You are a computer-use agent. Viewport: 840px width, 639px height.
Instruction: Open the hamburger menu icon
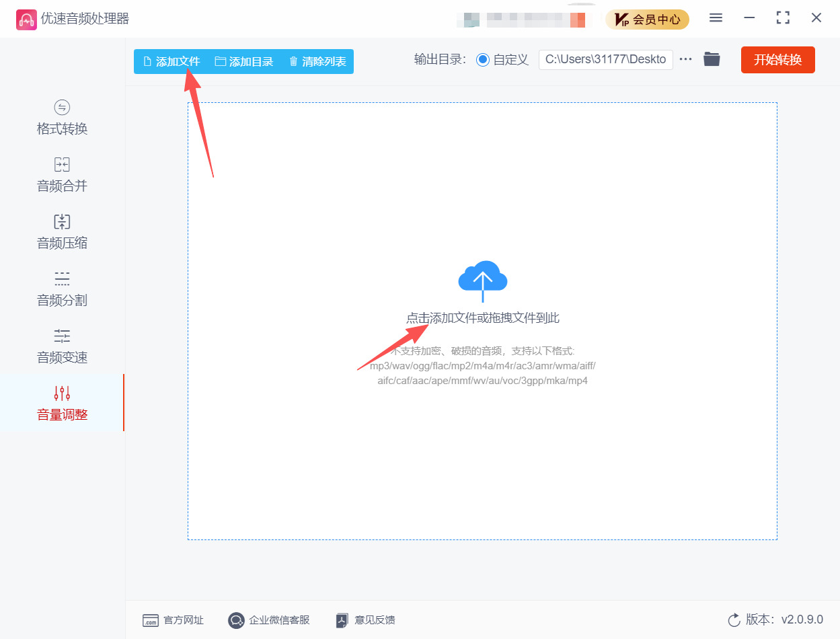[x=716, y=18]
